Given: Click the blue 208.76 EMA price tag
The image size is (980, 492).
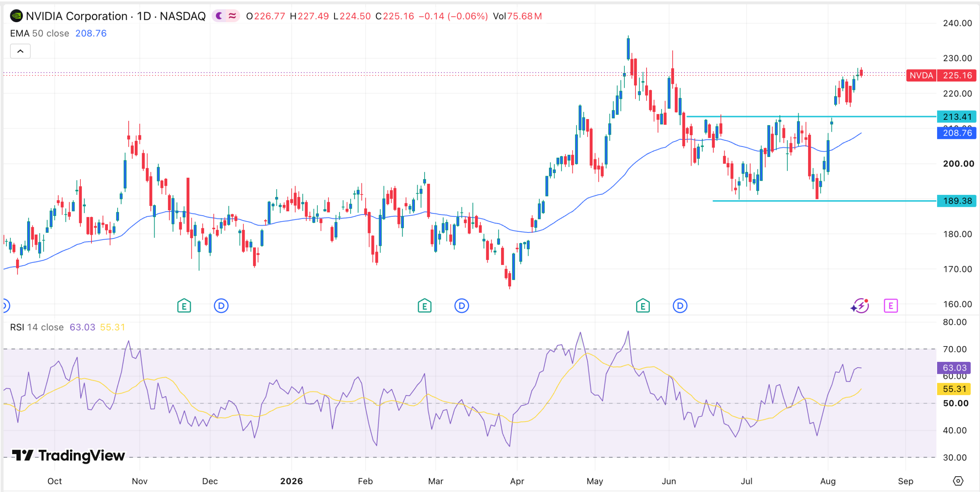Looking at the screenshot, I should click(x=957, y=133).
